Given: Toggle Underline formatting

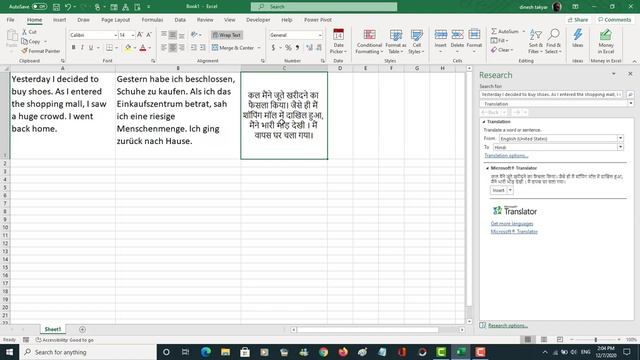Looking at the screenshot, I should 91,48.
